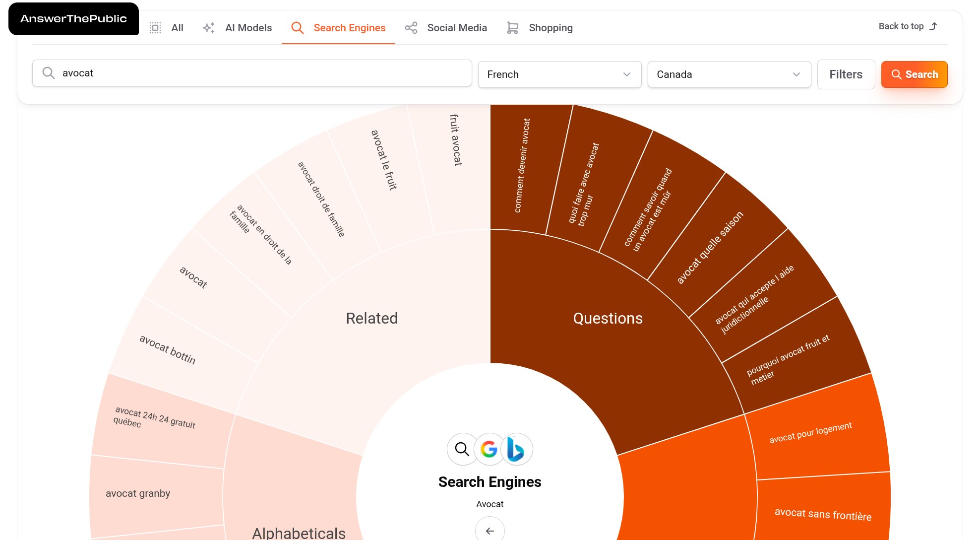Click the French dropdown chevron

(626, 74)
